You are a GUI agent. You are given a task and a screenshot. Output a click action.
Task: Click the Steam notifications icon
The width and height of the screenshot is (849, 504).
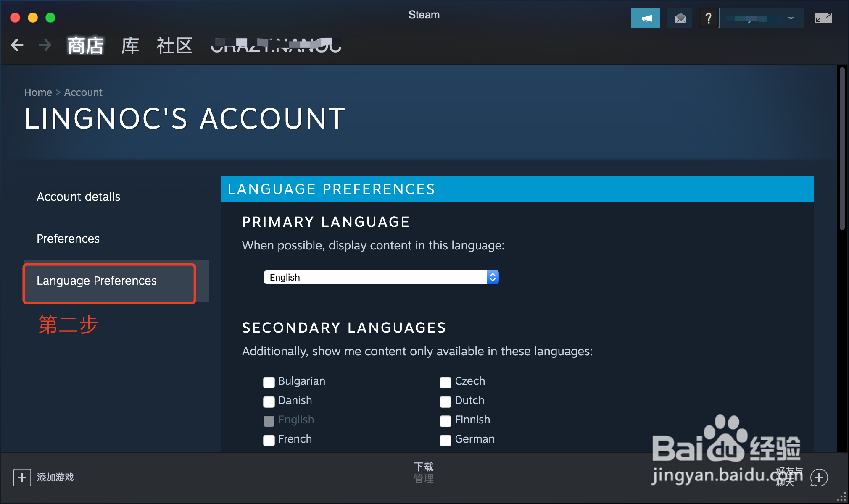[x=646, y=17]
